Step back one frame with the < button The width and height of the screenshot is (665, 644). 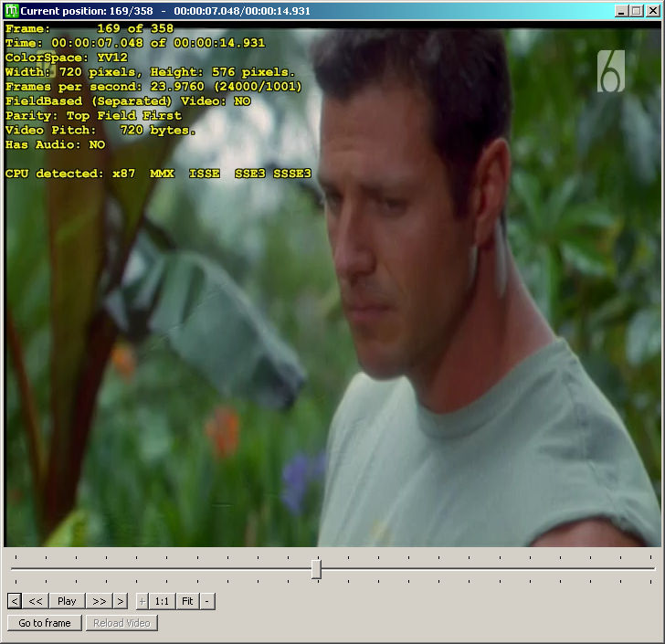click(14, 601)
